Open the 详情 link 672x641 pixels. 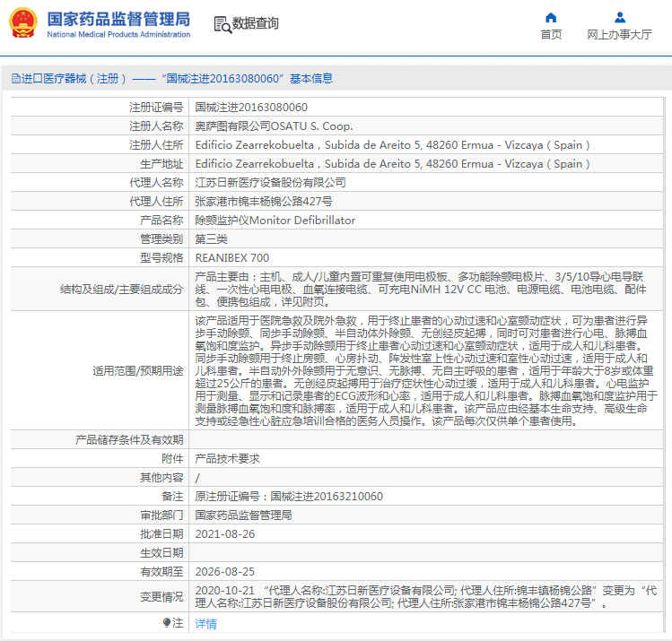coord(205,623)
